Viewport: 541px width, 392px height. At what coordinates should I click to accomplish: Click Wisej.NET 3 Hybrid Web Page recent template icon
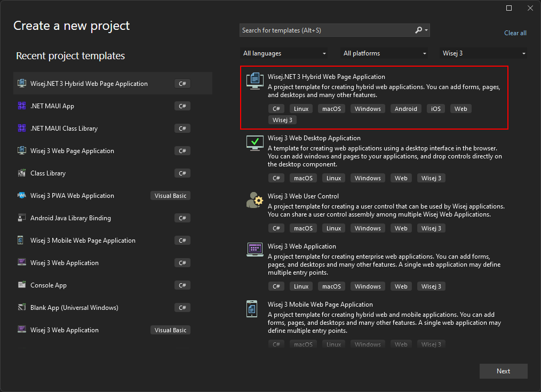(22, 83)
